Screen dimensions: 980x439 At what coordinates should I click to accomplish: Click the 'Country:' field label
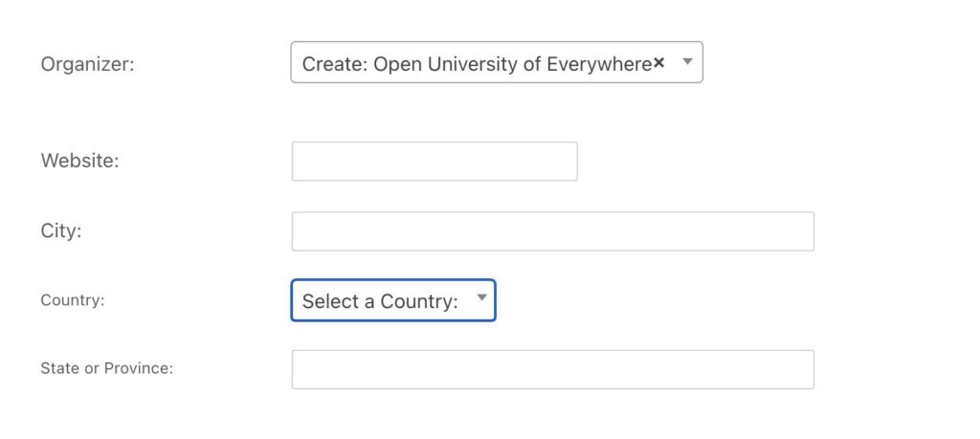72,300
